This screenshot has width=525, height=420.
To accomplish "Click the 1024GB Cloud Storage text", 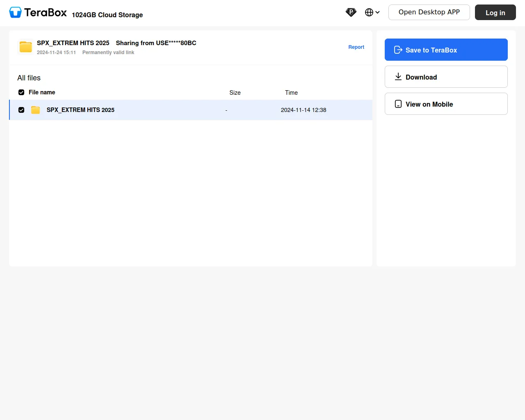I will point(107,15).
